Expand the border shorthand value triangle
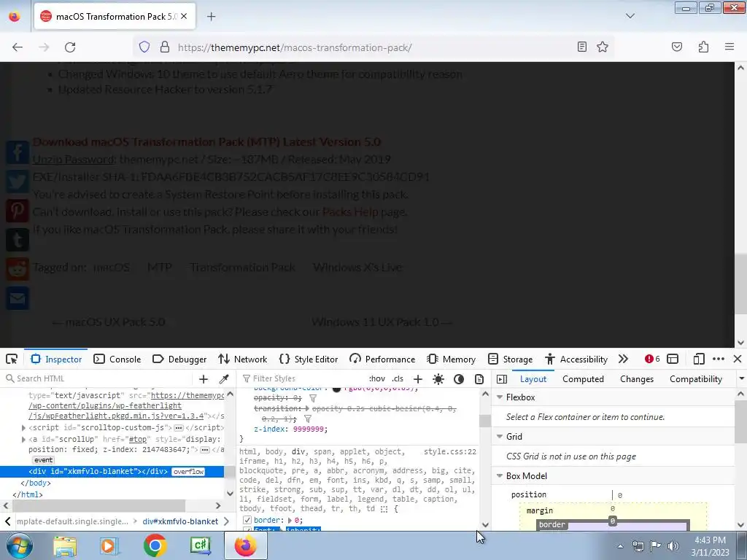 point(290,521)
